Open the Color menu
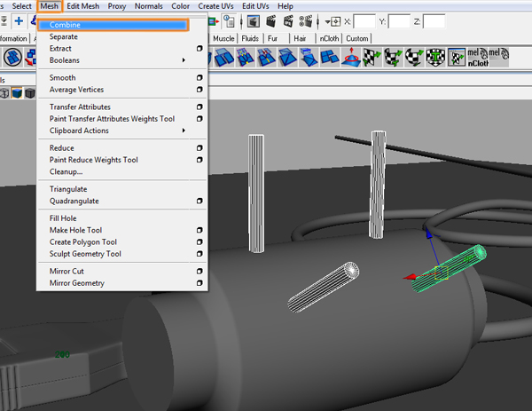 pyautogui.click(x=181, y=6)
